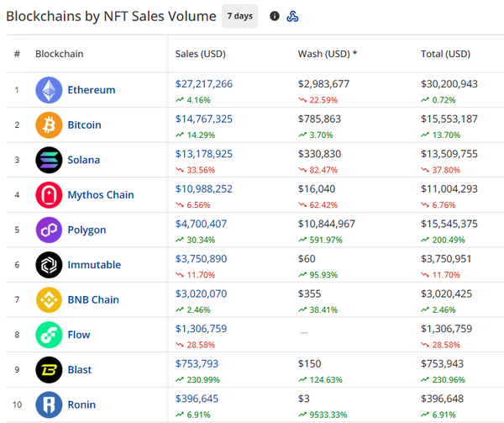Sort by Wash (USD) column header
The width and height of the screenshot is (504, 423).
[x=328, y=55]
